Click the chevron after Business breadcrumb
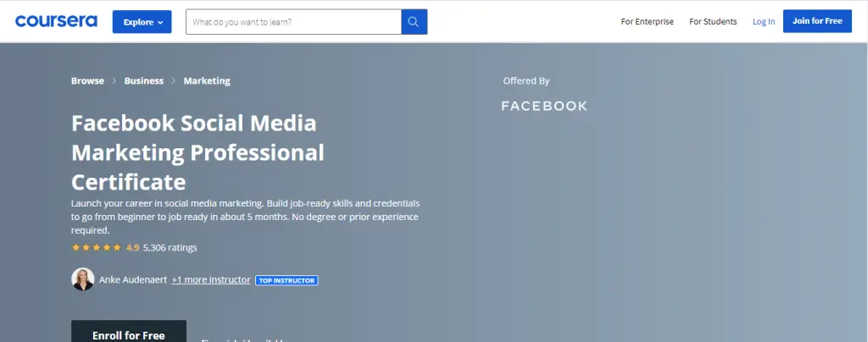 point(174,81)
